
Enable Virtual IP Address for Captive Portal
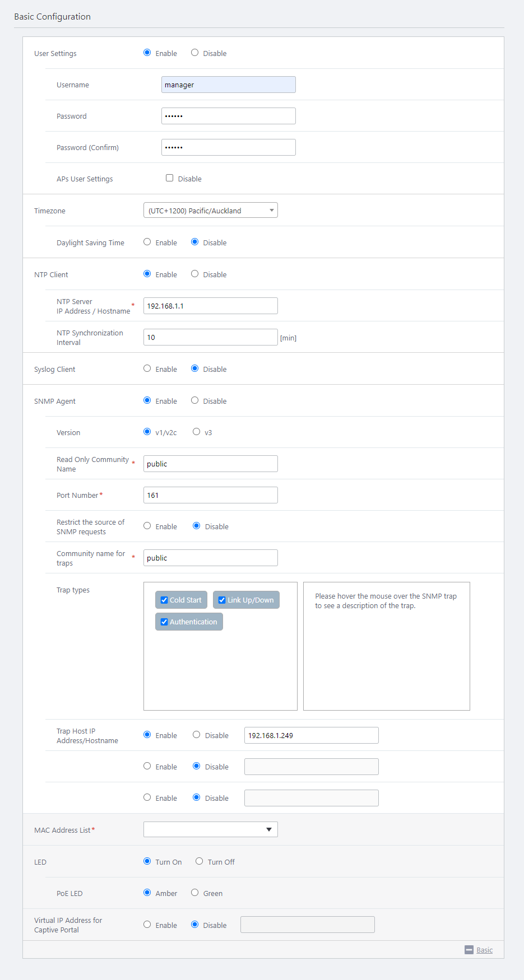(147, 925)
